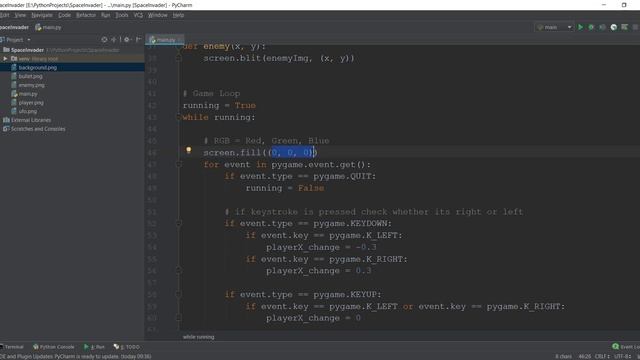Click the 'running = False' code line
Viewport: 640px width, 360px height.
click(x=284, y=188)
